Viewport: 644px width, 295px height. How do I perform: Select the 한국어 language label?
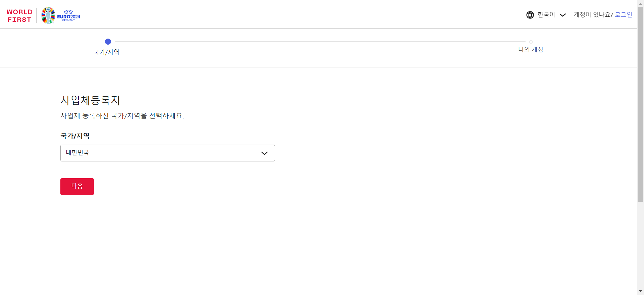coord(546,15)
